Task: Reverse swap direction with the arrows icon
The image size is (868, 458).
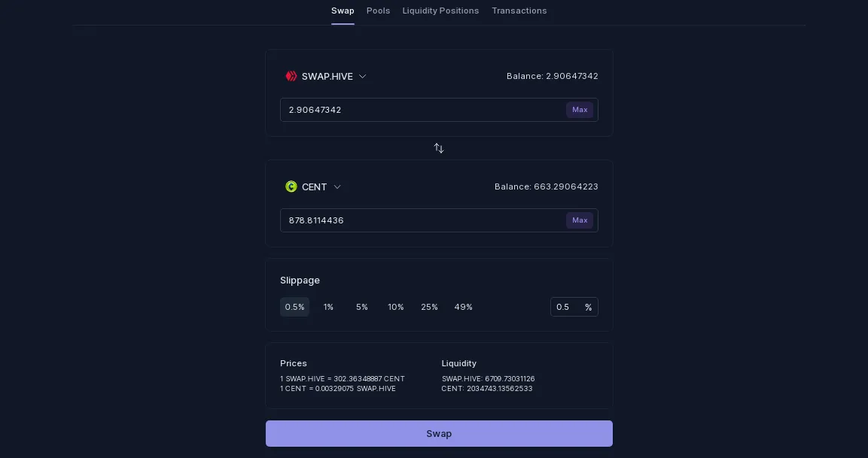Action: coord(439,148)
